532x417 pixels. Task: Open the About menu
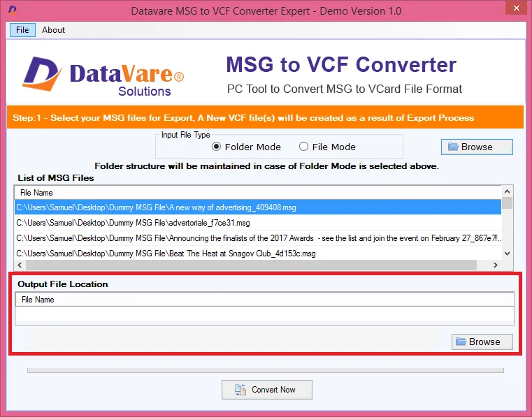pyautogui.click(x=53, y=30)
